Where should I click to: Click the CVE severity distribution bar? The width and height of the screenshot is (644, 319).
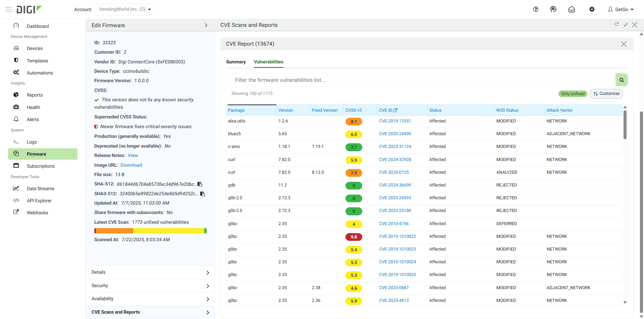(x=150, y=231)
